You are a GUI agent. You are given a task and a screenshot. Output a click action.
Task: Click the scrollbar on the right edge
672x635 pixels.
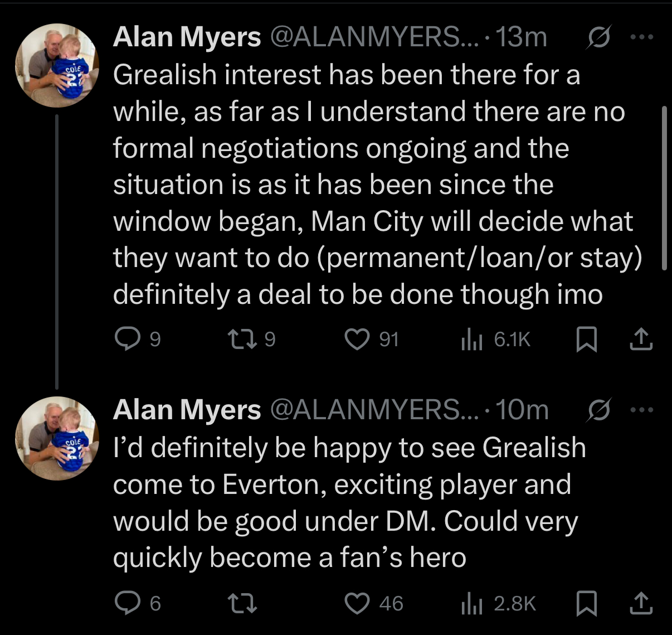[x=664, y=188]
